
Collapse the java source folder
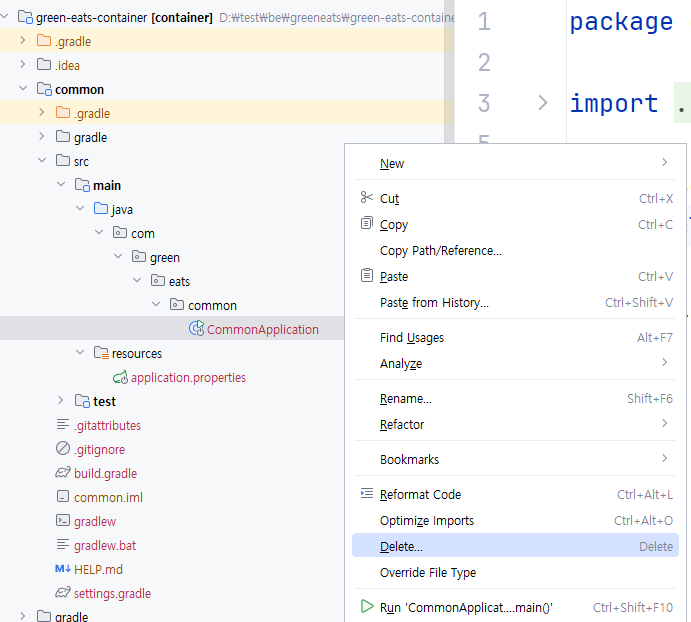click(80, 209)
